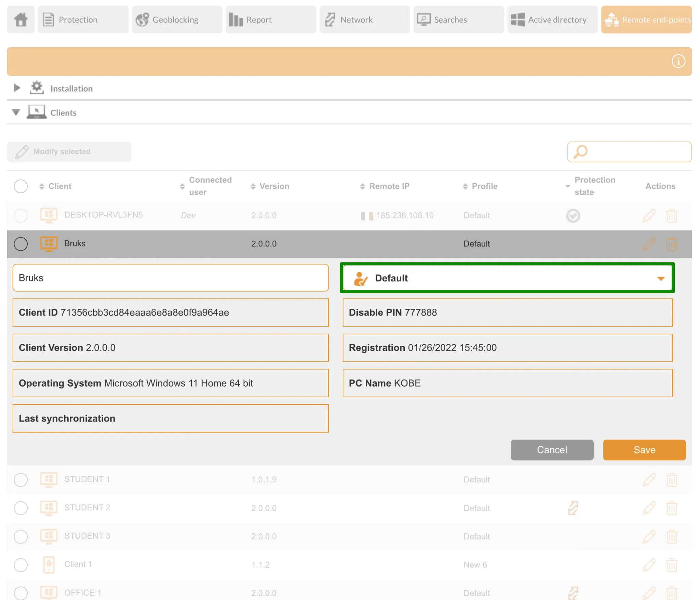Expand the Installation section
The width and height of the screenshot is (700, 600).
click(16, 88)
